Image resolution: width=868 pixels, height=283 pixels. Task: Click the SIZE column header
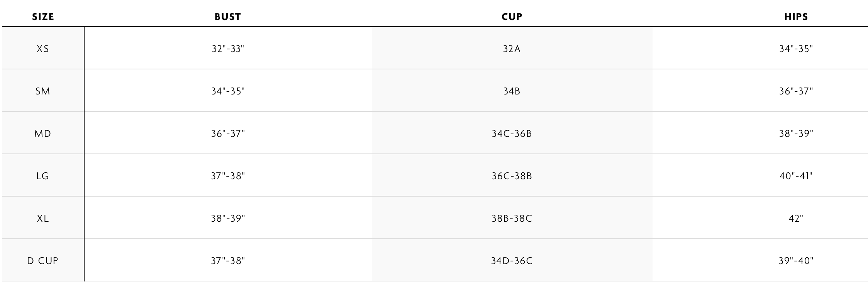43,17
